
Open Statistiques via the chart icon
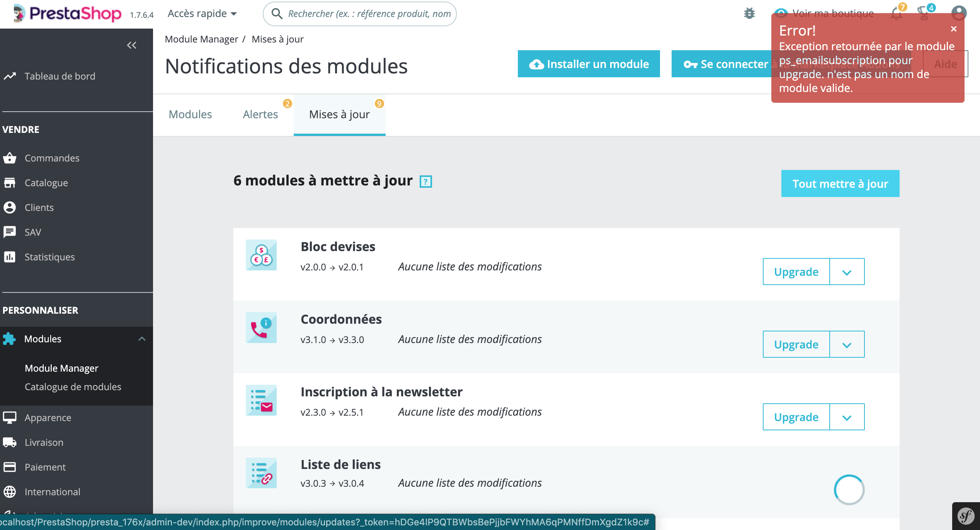click(x=10, y=257)
